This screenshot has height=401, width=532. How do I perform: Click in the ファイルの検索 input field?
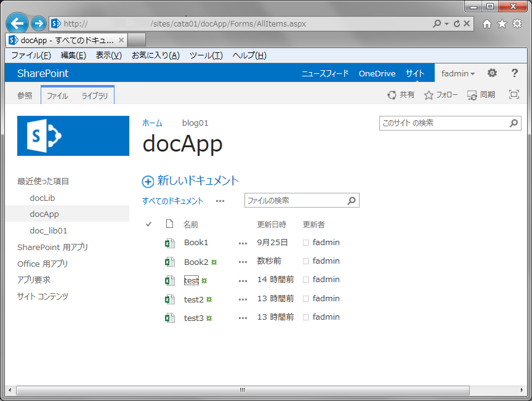(294, 201)
